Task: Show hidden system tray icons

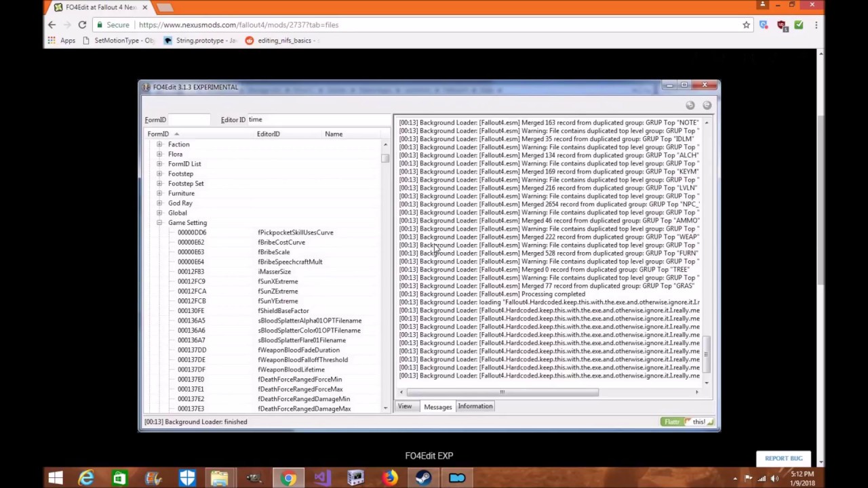Action: [x=735, y=479]
